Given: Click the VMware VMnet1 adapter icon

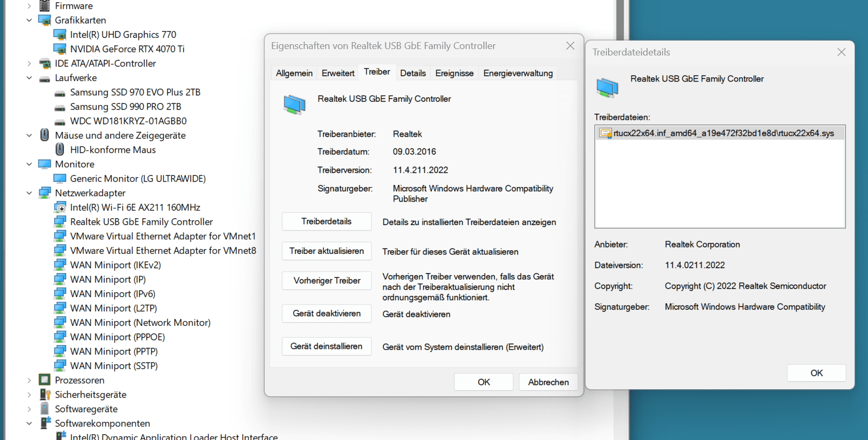Looking at the screenshot, I should coord(60,236).
